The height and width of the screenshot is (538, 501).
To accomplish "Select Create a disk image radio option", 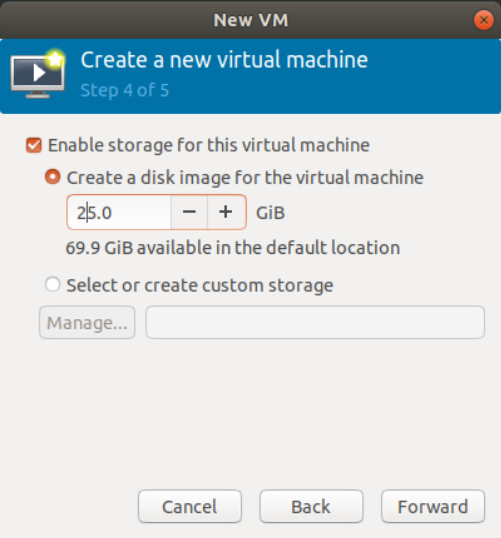I will click(x=53, y=177).
